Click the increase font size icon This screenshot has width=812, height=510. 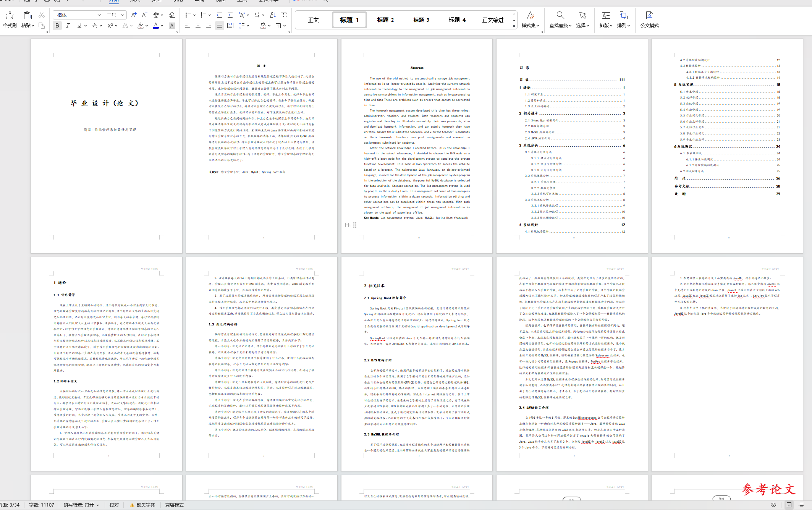(133, 15)
